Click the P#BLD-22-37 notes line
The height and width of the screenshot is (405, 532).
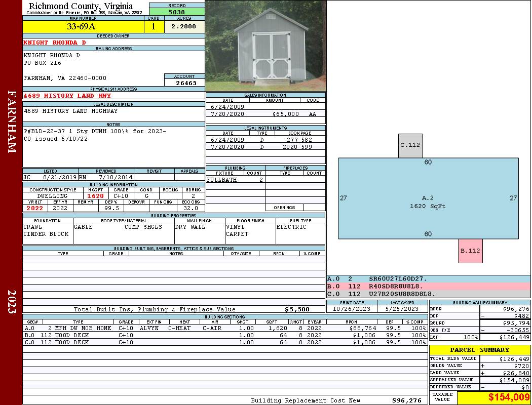coord(95,131)
